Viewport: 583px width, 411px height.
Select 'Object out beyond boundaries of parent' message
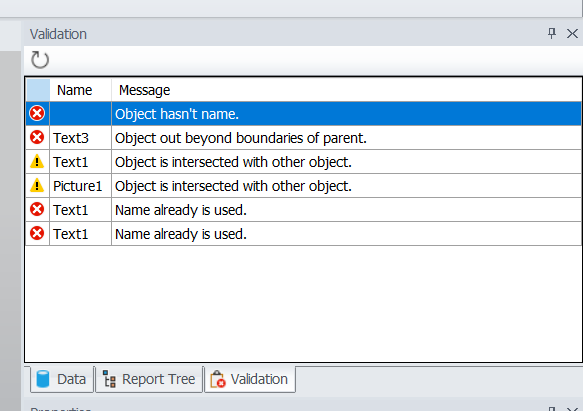241,138
